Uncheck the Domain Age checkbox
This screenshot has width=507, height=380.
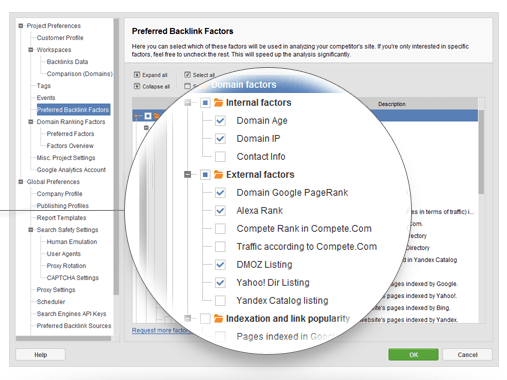(220, 121)
